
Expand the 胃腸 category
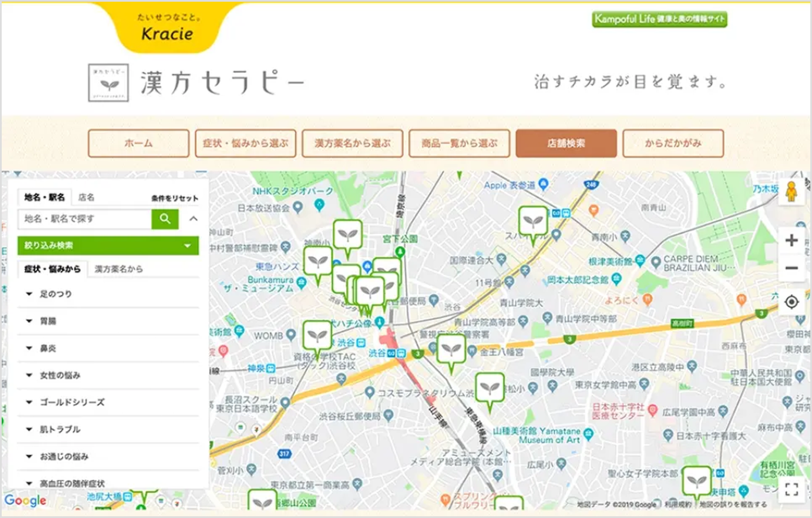[x=108, y=321]
